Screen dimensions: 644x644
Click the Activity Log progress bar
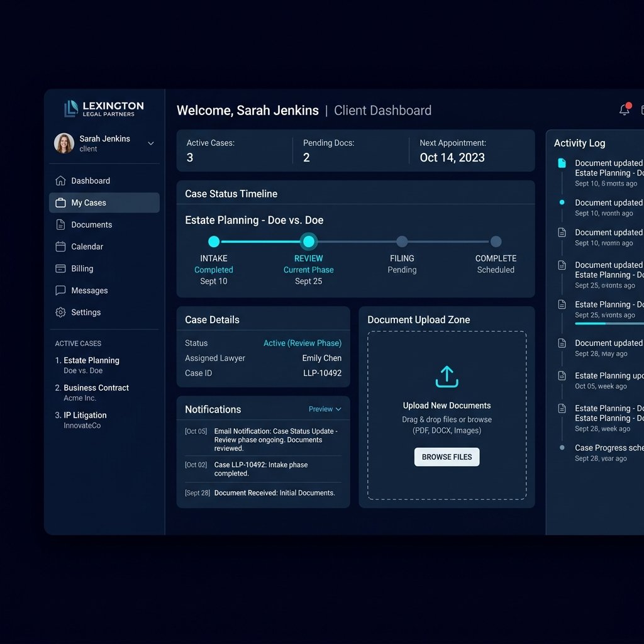click(609, 324)
